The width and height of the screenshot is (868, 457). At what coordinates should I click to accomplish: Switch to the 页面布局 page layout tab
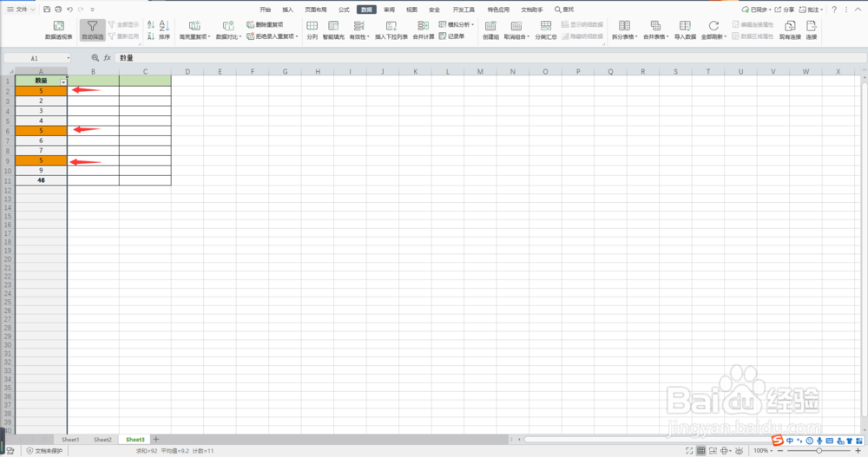pos(316,10)
